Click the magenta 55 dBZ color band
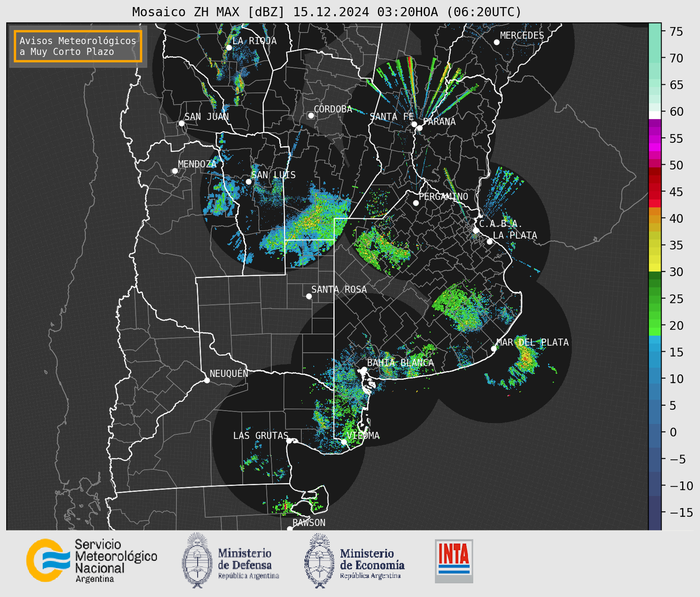 point(655,139)
